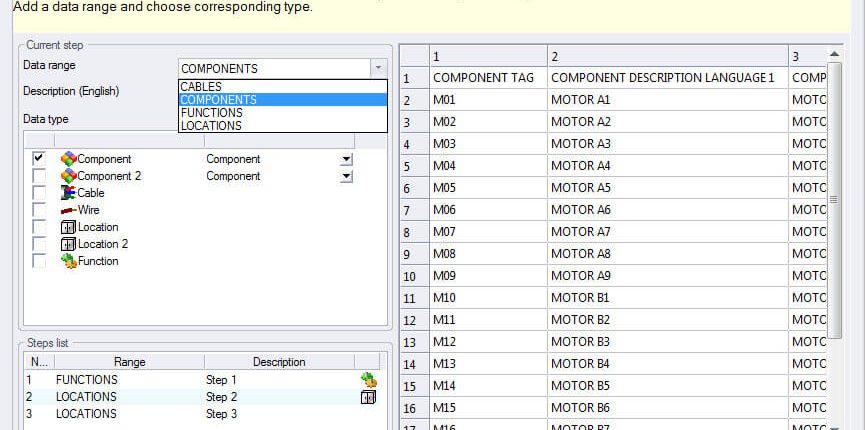Click cell M08 in the grid
Image resolution: width=865 pixels, height=430 pixels.
point(488,254)
